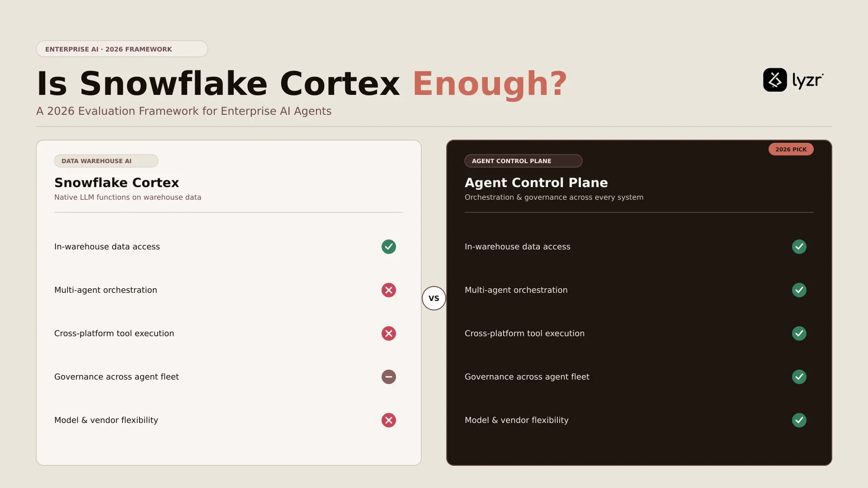This screenshot has height=488, width=868.
Task: Click the Agent Control Plane card heading
Action: click(536, 183)
